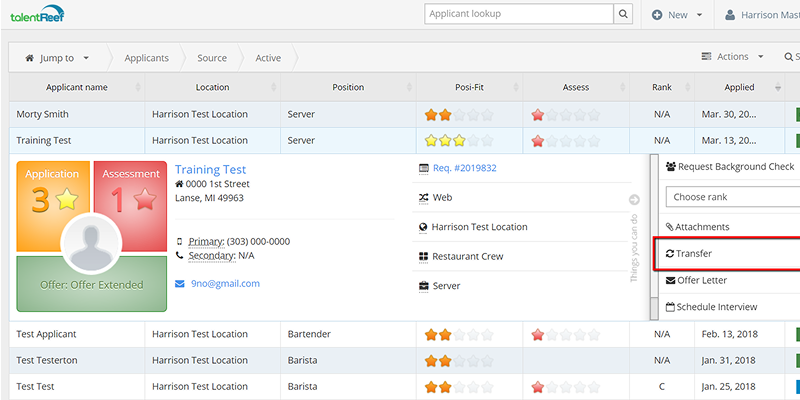Screen dimensions: 800x400
Task: Sort by Applicant name column
Action: click(x=77, y=87)
